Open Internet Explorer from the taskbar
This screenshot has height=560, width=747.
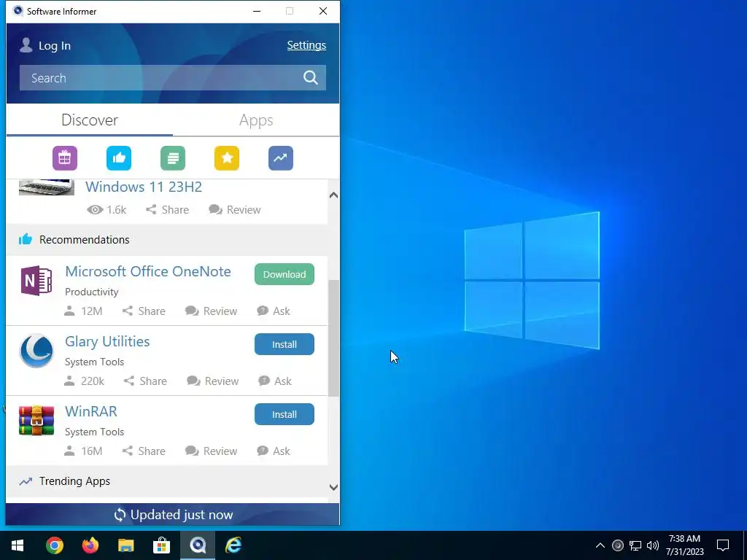coord(233,545)
